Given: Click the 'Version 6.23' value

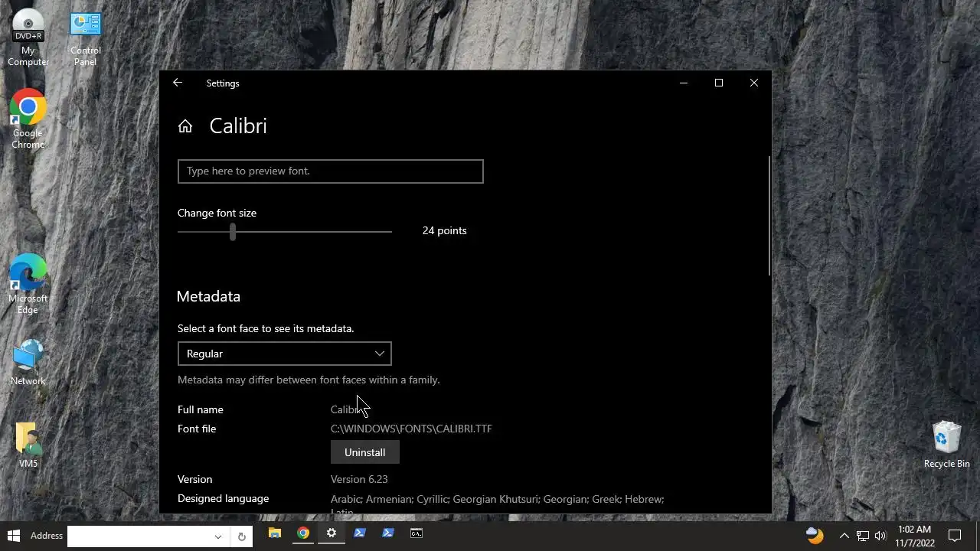Looking at the screenshot, I should tap(359, 479).
